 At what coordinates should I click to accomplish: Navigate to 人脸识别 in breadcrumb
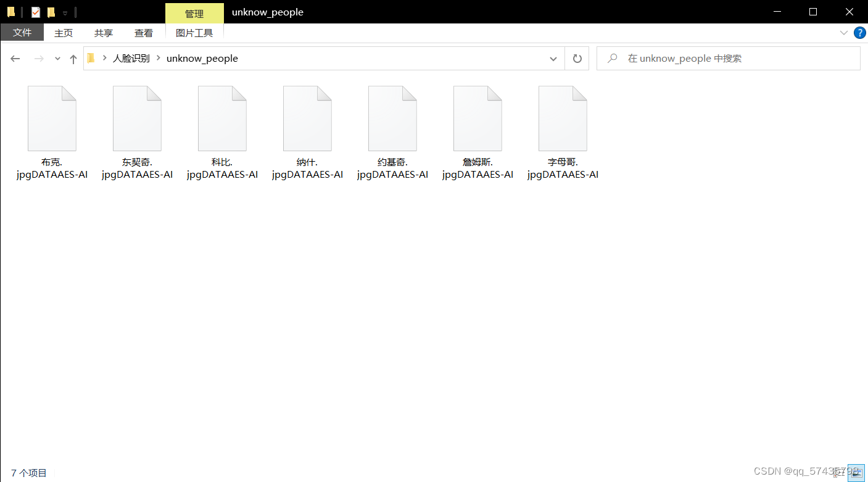click(131, 59)
